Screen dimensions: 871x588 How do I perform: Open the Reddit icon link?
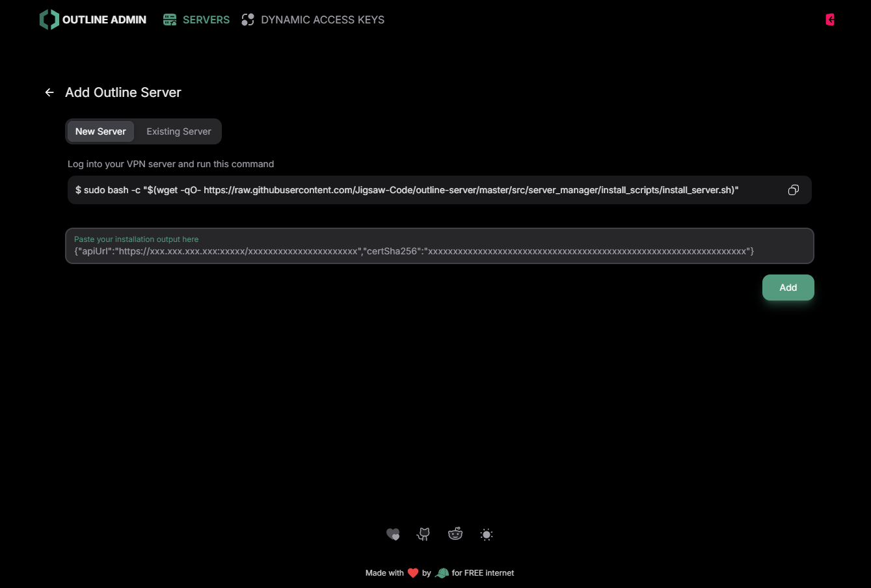455,534
